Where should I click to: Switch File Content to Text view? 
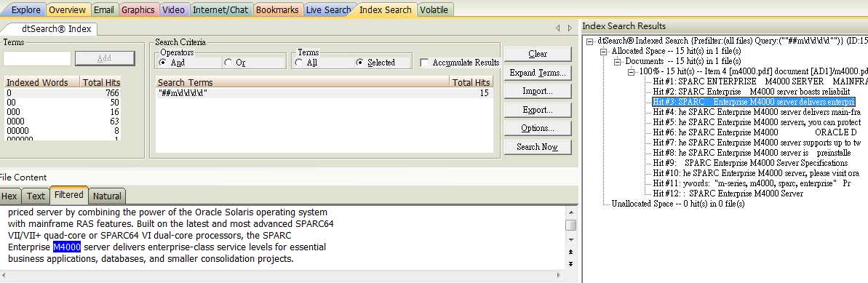click(x=36, y=196)
